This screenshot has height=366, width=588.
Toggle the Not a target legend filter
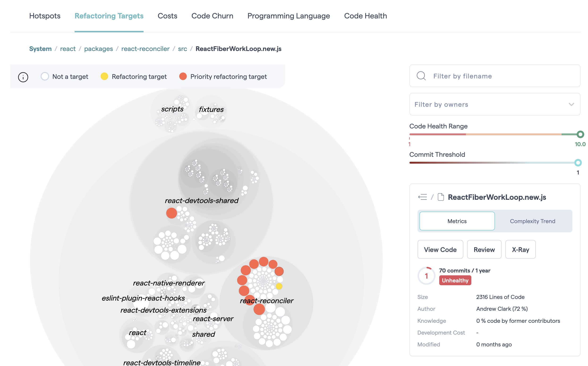[45, 76]
